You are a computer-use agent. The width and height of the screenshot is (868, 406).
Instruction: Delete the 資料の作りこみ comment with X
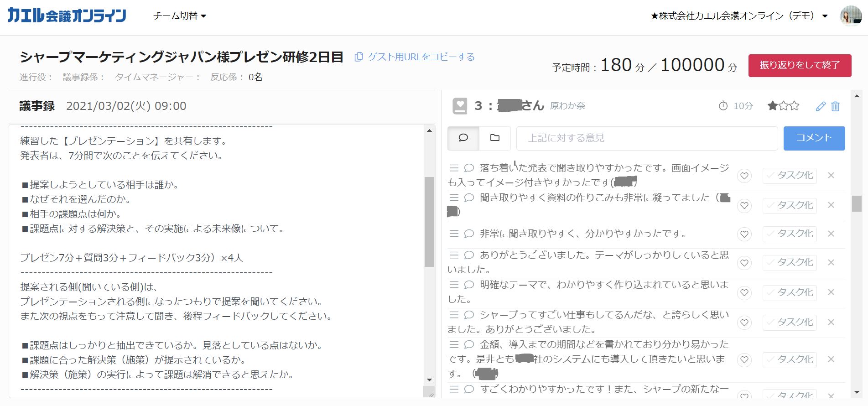pos(831,206)
